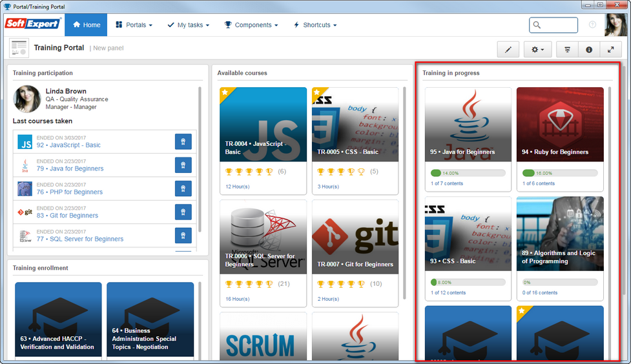Image resolution: width=631 pixels, height=364 pixels.
Task: Click the JS logo beside course 92
Action: coord(25,142)
